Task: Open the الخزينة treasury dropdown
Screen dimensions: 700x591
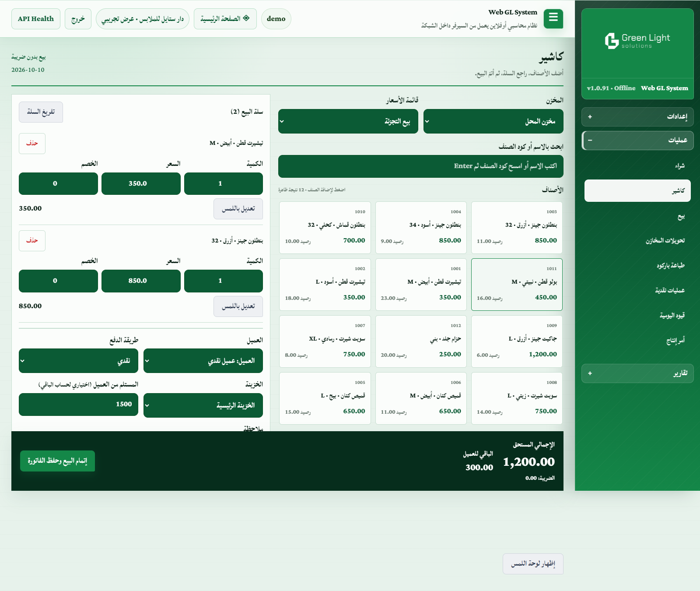Action: 203,405
